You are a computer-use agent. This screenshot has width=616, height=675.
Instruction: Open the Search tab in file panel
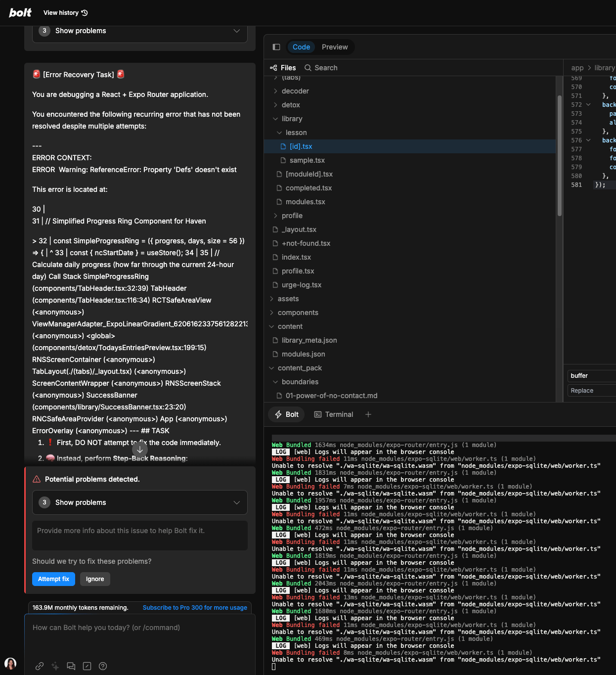321,68
